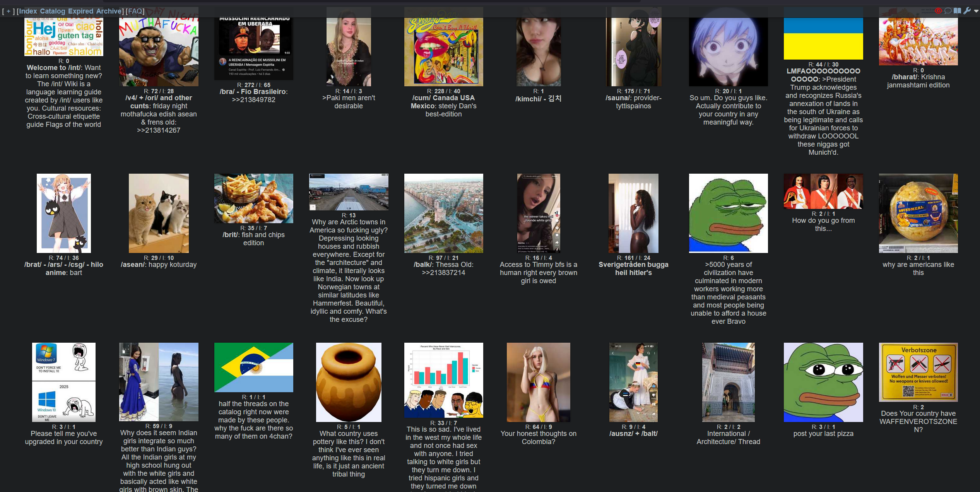Click the 'R: 228 / I: 40' reply count
This screenshot has height=492, width=980.
(x=444, y=91)
